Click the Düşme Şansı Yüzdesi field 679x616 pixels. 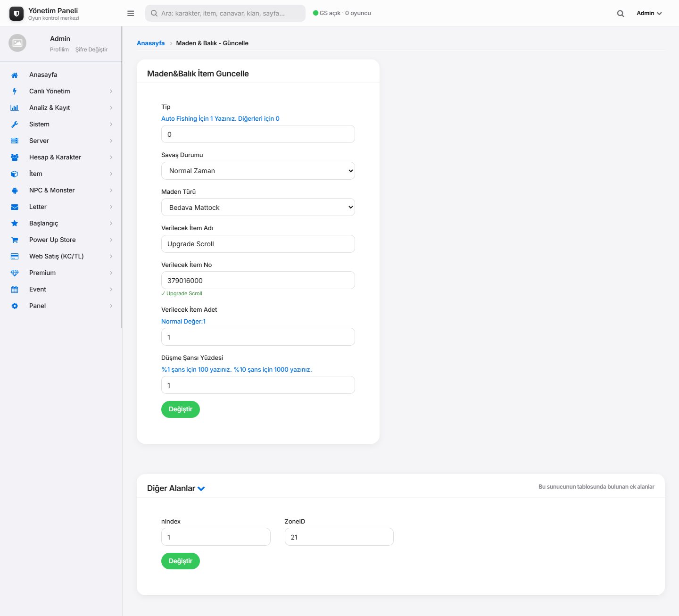tap(258, 385)
